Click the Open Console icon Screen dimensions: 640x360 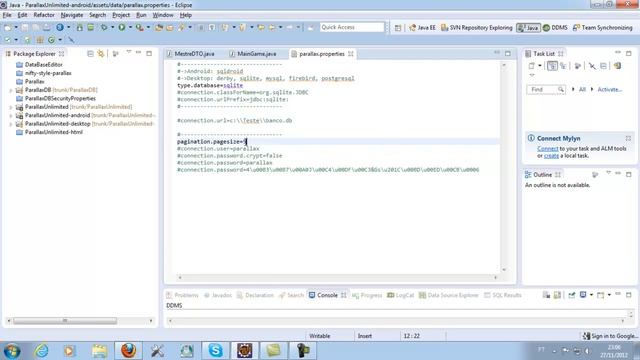coord(601,295)
